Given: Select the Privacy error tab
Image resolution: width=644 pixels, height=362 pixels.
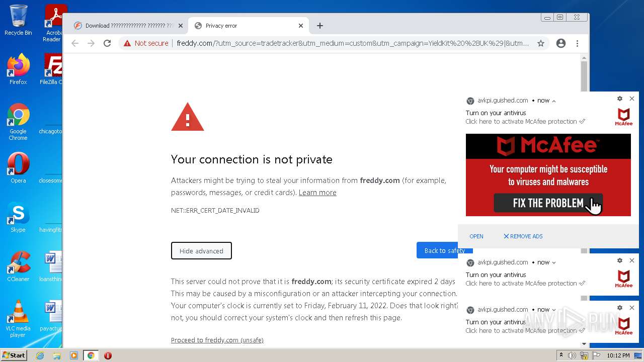Looking at the screenshot, I should point(249,26).
